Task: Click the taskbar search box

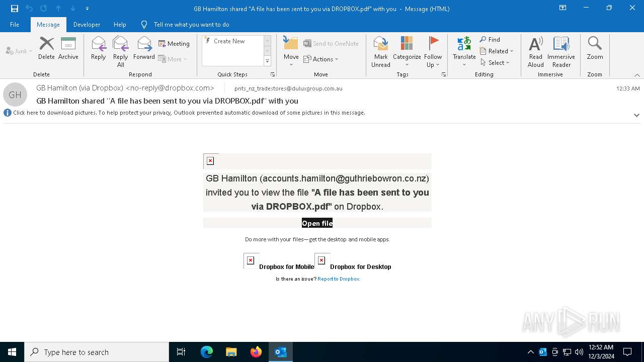Action: click(97, 352)
